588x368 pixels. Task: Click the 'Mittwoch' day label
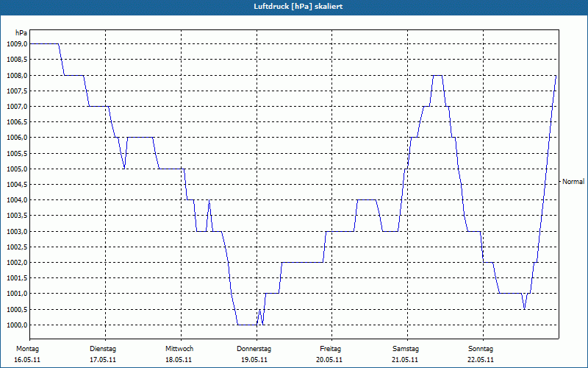[179, 349]
